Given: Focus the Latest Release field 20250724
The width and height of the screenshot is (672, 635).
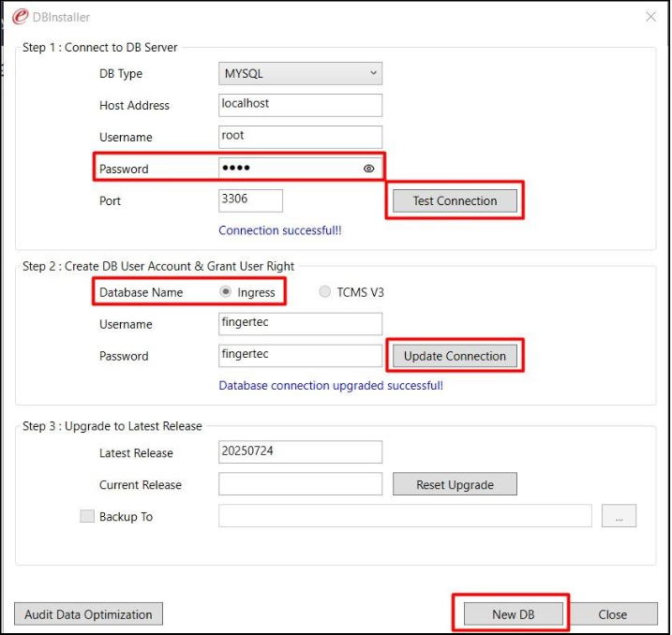Looking at the screenshot, I should click(x=300, y=451).
